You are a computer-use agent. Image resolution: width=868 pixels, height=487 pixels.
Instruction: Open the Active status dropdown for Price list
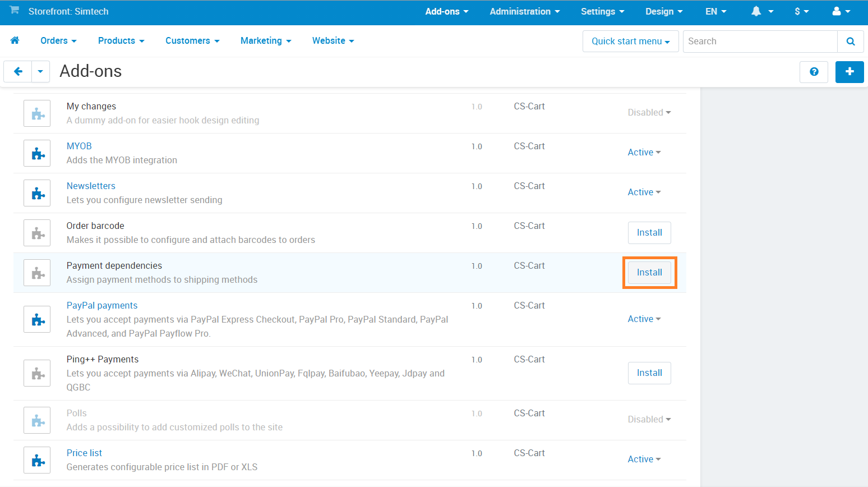[644, 460]
